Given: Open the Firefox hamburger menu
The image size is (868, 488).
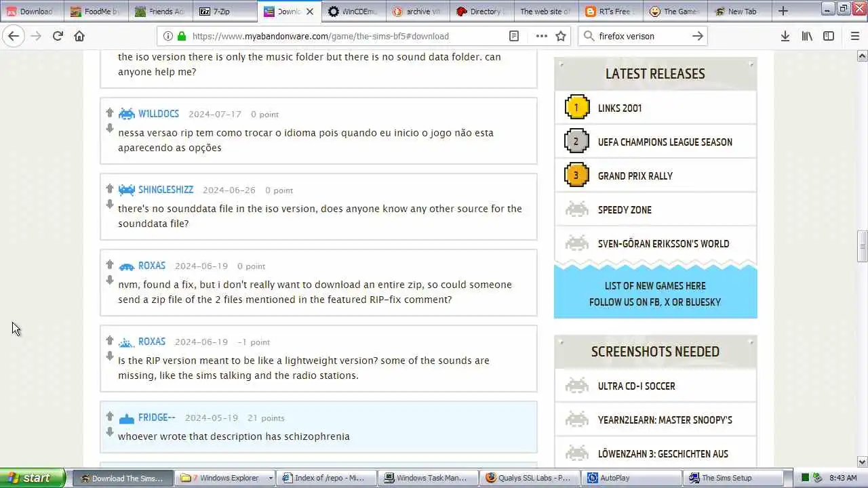Looking at the screenshot, I should coord(855,36).
